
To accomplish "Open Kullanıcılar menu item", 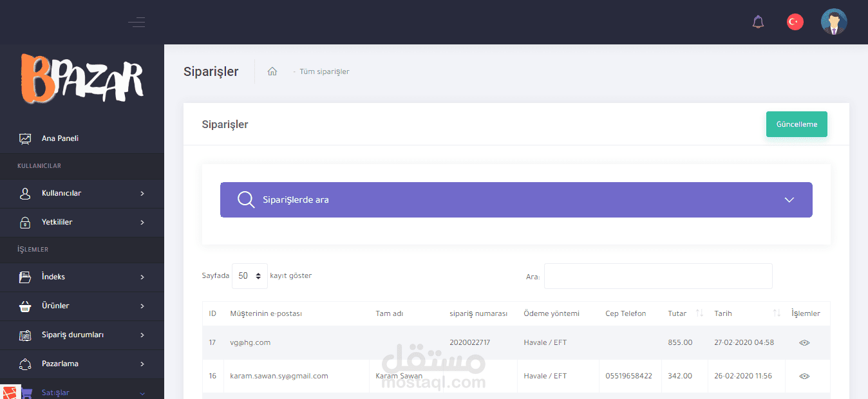I will [82, 193].
